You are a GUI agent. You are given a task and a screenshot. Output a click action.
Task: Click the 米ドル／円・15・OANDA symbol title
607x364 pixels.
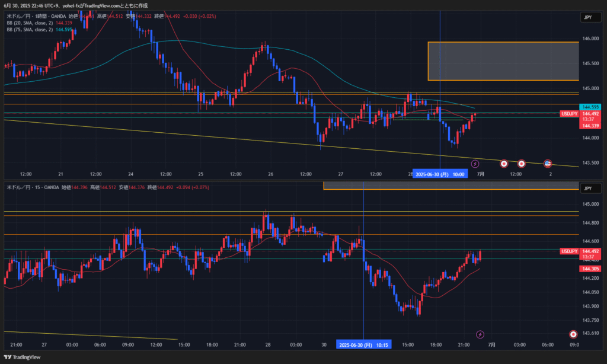click(x=33, y=187)
